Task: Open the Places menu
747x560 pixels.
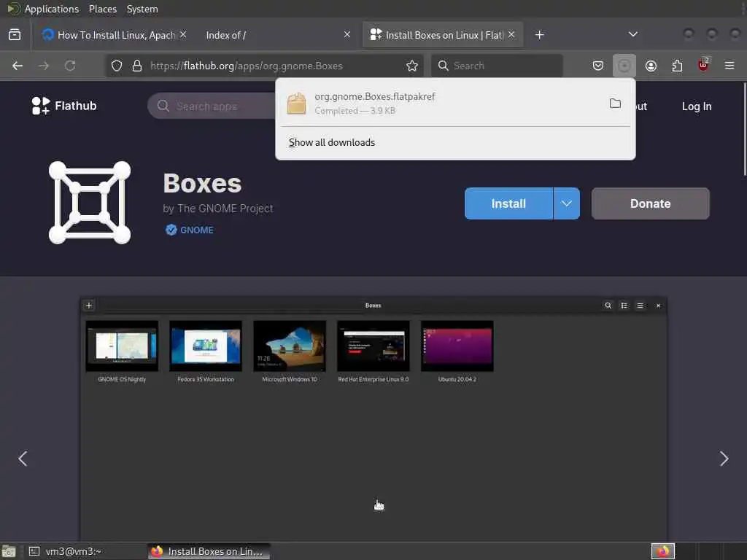Action: (x=102, y=9)
